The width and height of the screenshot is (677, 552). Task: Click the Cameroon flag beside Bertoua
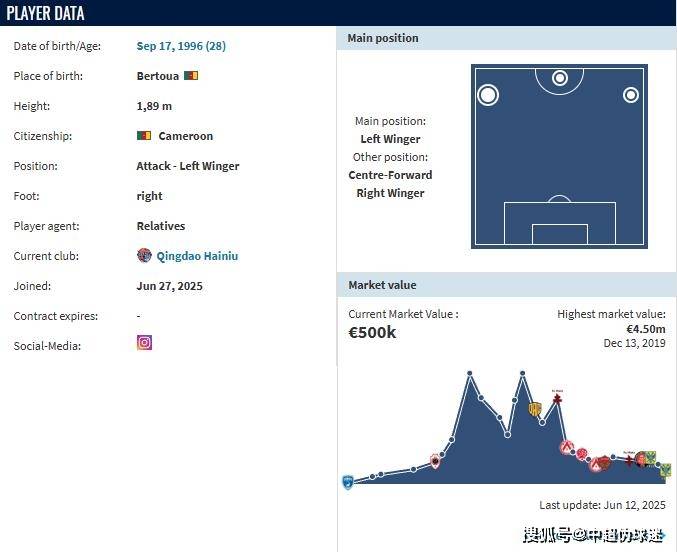click(x=191, y=76)
